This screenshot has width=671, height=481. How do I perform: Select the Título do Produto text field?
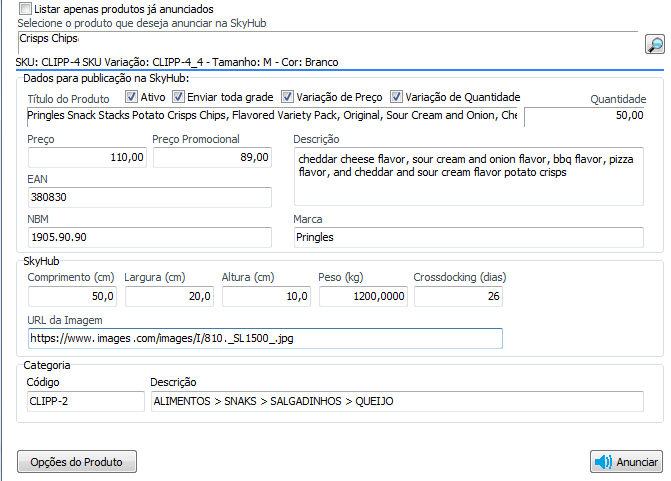coord(270,116)
